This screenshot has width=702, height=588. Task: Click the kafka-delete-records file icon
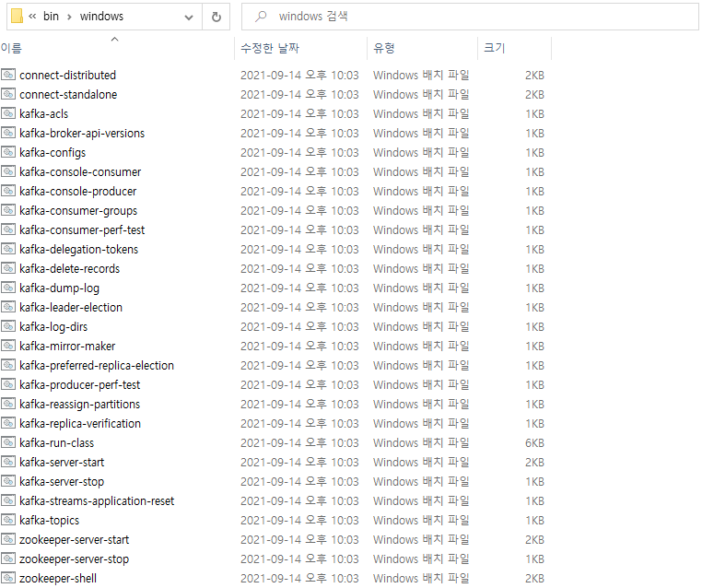coord(8,268)
